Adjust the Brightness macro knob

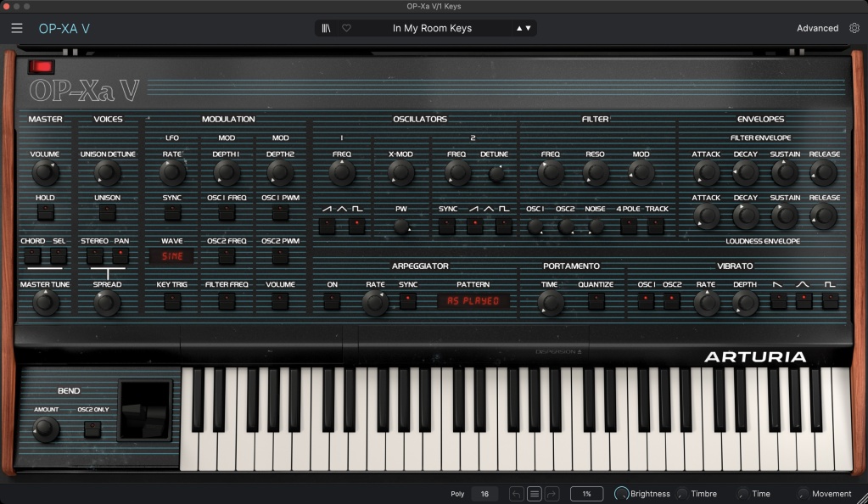(622, 493)
